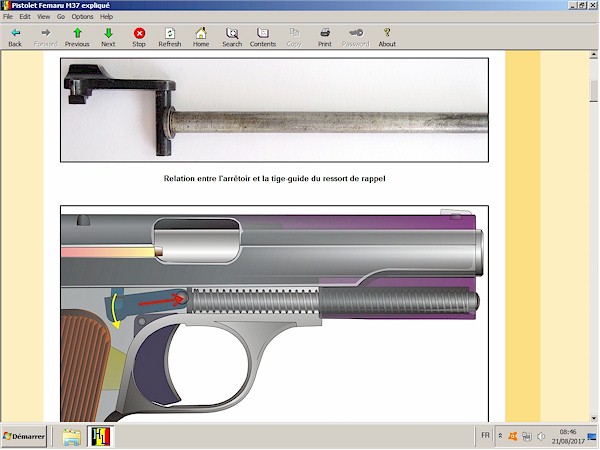Click the show desktop tray button
The image size is (600, 450).
coord(592,436)
